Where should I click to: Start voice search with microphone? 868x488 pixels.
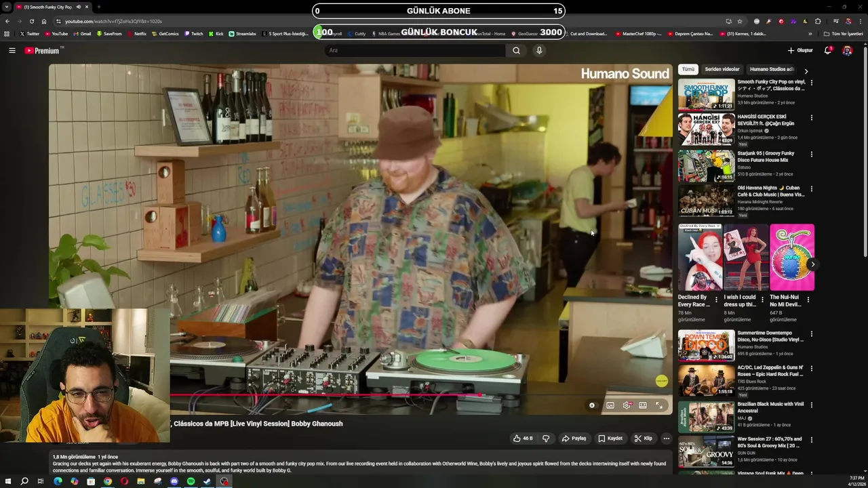[539, 50]
